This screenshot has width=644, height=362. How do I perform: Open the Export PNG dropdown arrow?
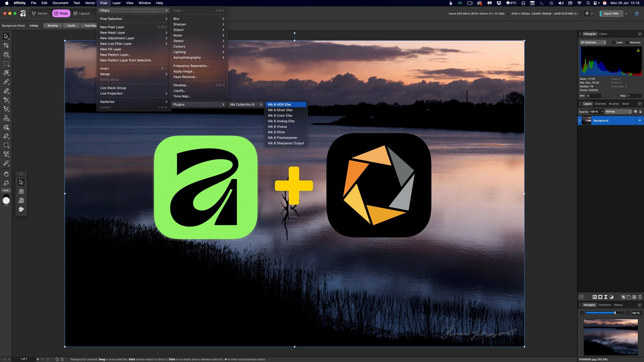626,13
